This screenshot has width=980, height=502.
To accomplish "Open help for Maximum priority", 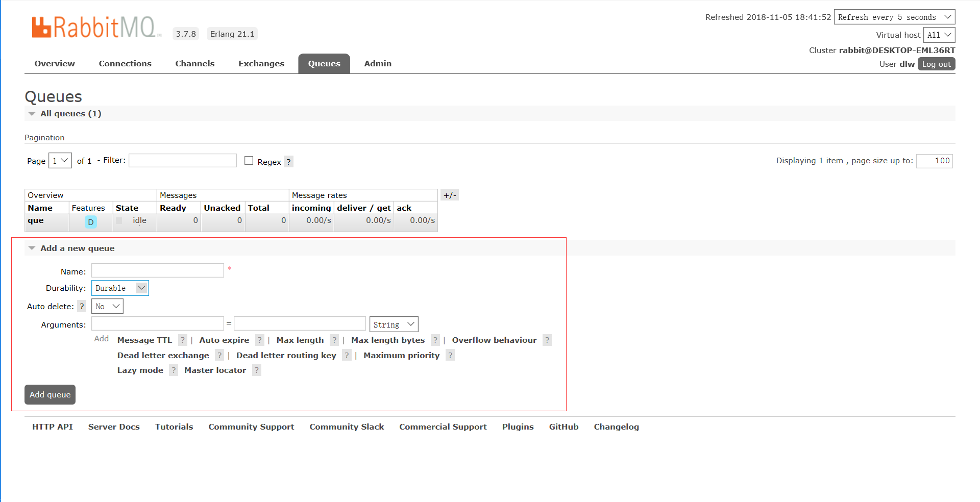I will coord(450,356).
